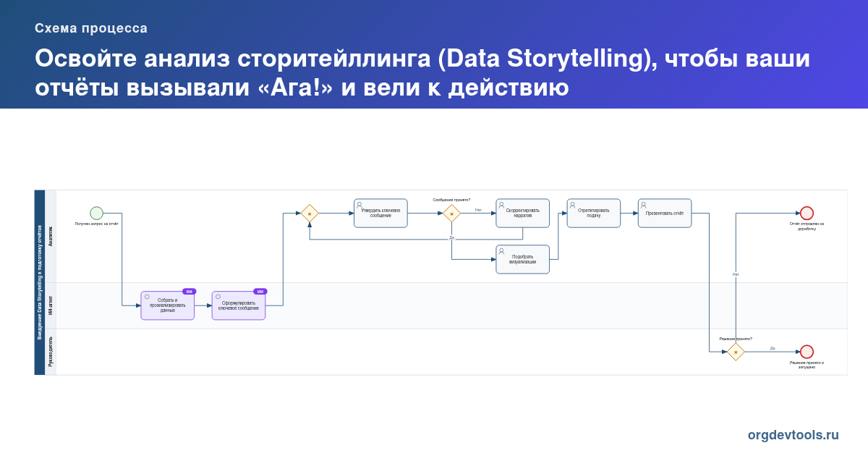Click the "Схема процесса" heading
The height and width of the screenshot is (456, 868).
(91, 28)
